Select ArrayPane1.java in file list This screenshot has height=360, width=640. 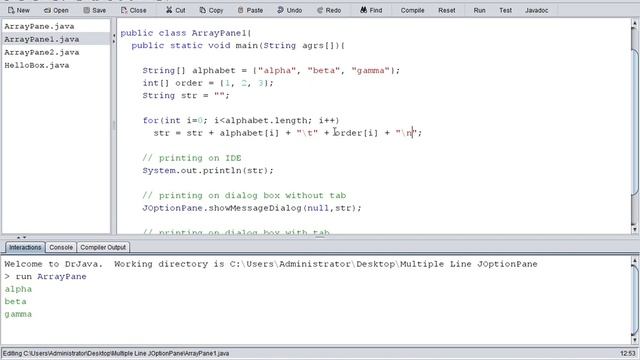coord(42,39)
